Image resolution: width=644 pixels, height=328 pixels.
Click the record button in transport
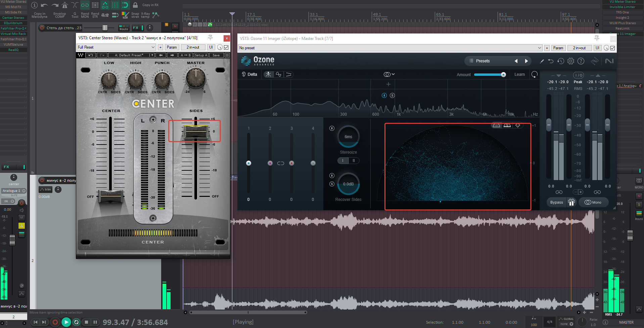coord(55,322)
